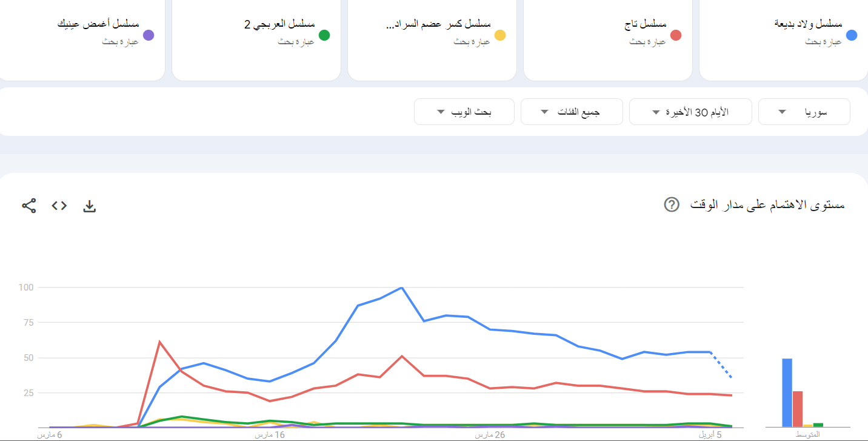Click the green dot for مسلسل العربجي 2

[x=324, y=35]
